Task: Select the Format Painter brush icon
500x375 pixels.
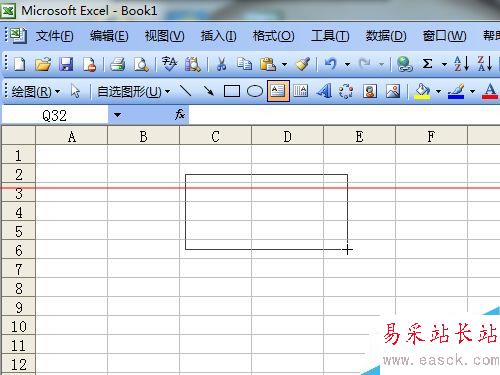Action: tap(303, 64)
